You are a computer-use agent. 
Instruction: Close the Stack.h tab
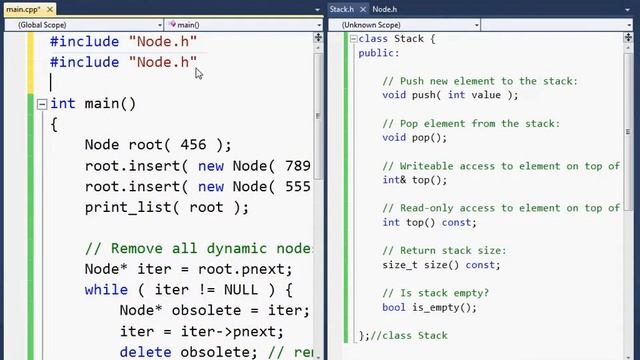pos(362,9)
